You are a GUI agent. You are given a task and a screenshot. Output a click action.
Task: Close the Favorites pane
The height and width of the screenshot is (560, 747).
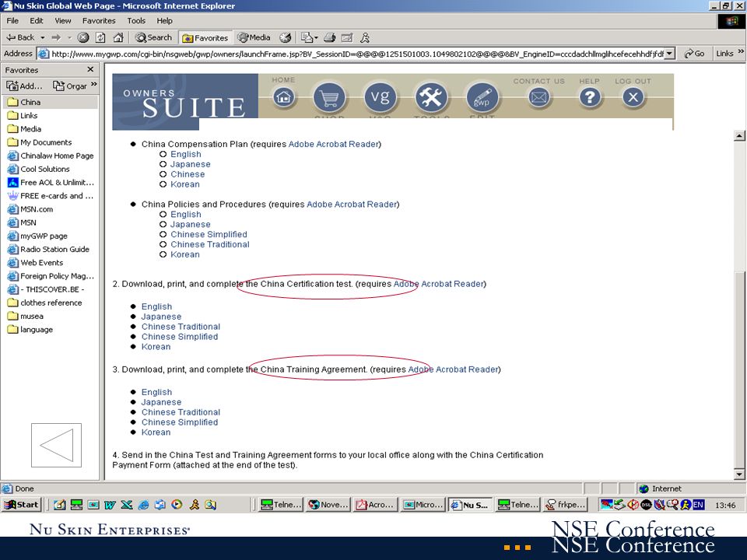click(x=90, y=69)
